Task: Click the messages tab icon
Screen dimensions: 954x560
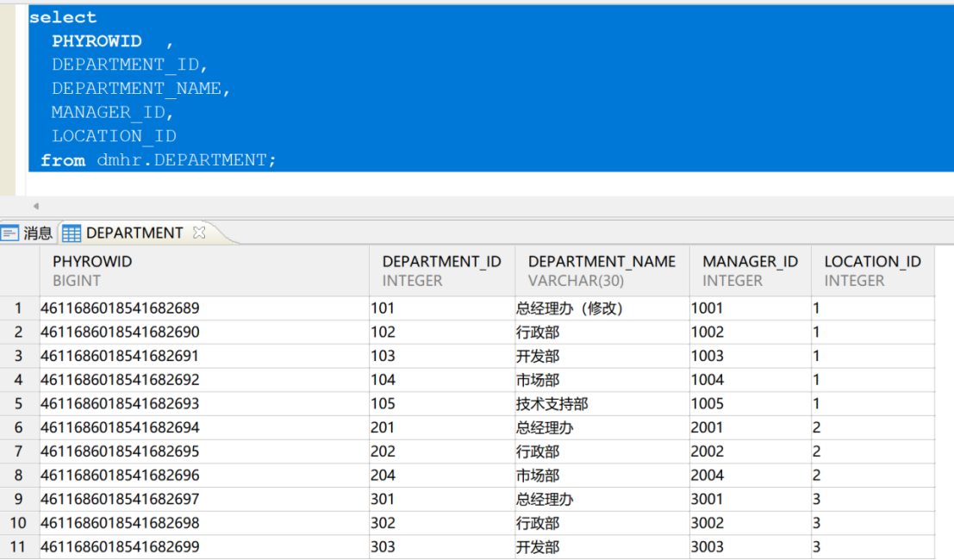Action: [x=9, y=233]
